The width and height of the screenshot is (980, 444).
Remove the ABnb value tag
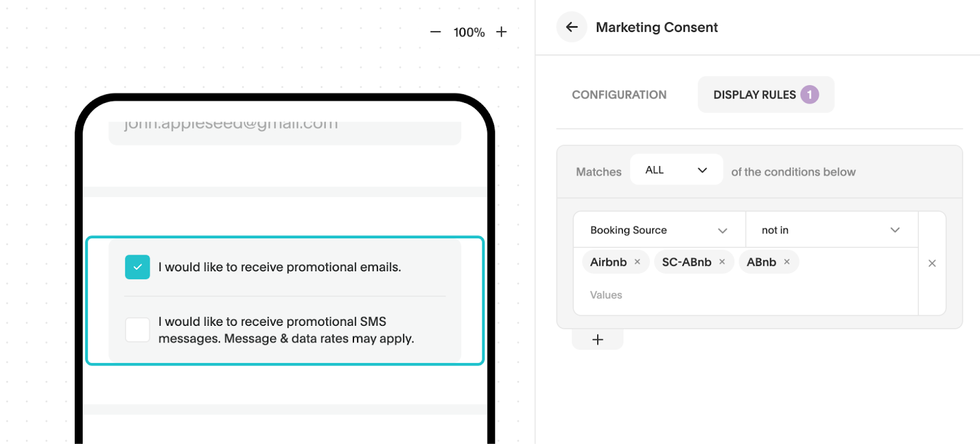(787, 262)
